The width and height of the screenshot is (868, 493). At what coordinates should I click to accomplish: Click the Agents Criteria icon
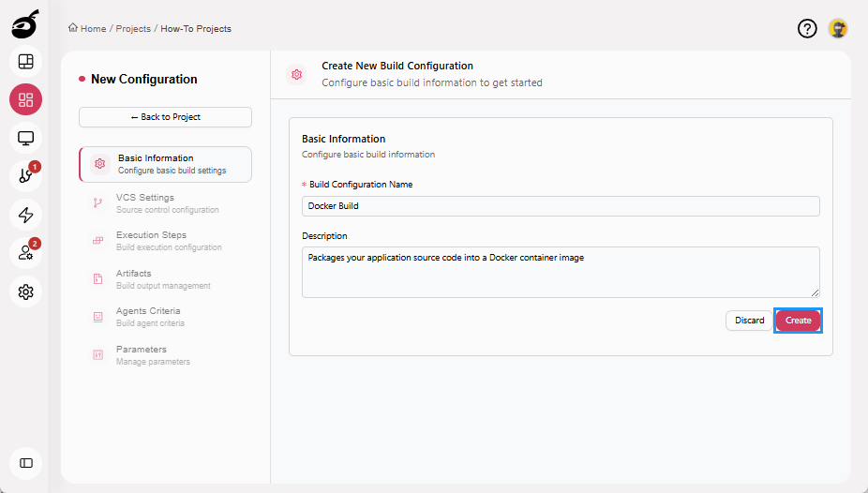click(x=98, y=317)
